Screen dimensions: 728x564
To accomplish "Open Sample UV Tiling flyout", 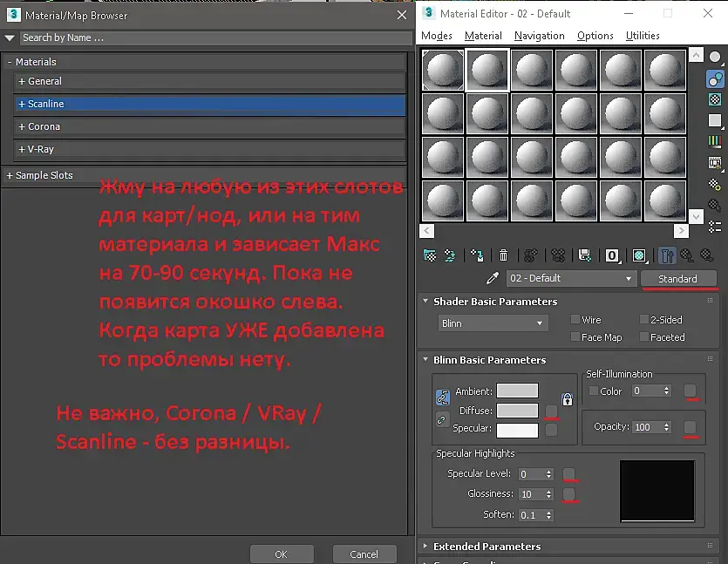I will (x=715, y=120).
